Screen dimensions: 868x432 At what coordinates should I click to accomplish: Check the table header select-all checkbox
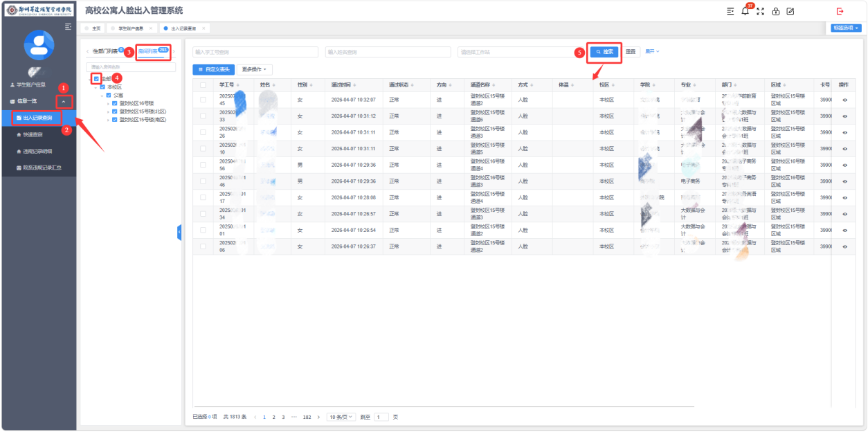point(203,85)
